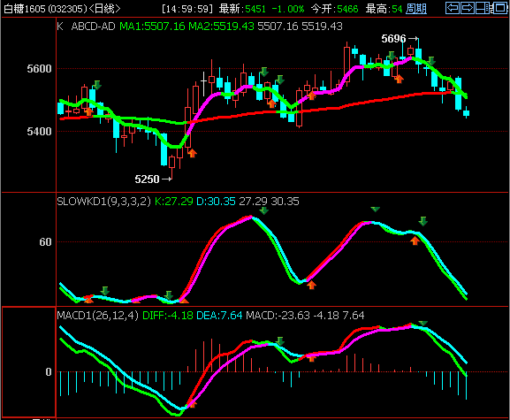510x420 pixels.
Task: Click the split-panel layout icon
Action: coord(483,7)
